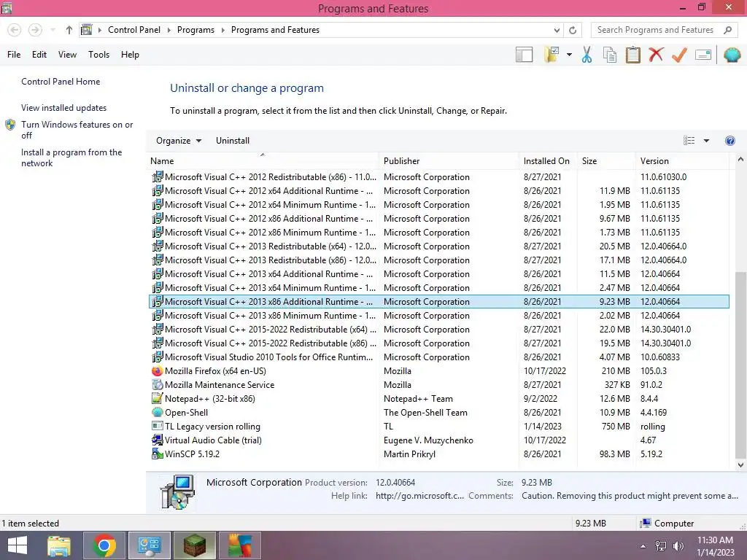Open the View menu
The image size is (747, 560).
point(67,55)
